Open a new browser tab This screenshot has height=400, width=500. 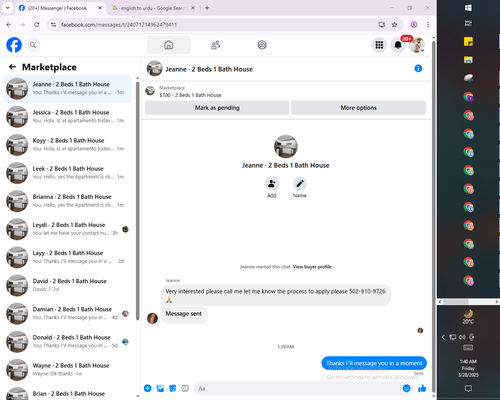[207, 8]
